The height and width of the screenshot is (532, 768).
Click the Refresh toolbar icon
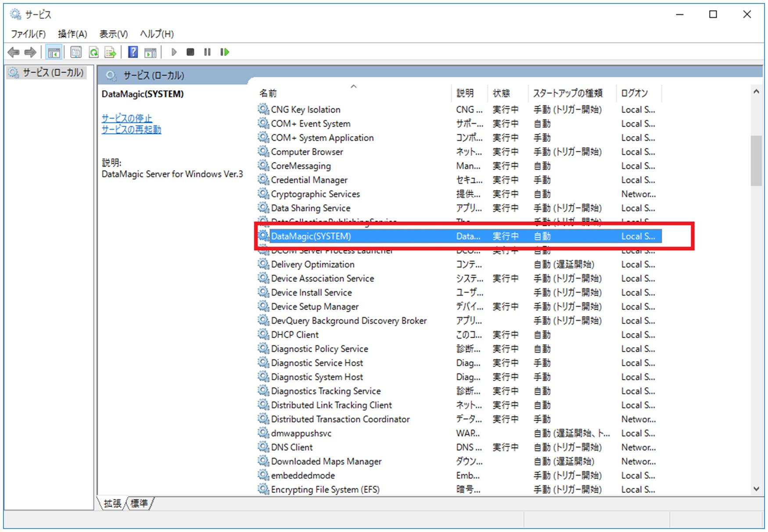pos(93,53)
